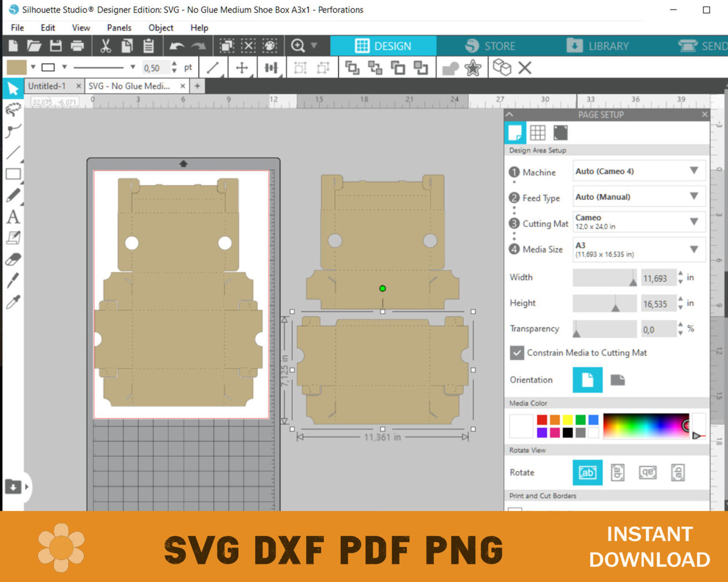The width and height of the screenshot is (728, 582).
Task: Select the last Rotate View option
Action: pos(678,472)
